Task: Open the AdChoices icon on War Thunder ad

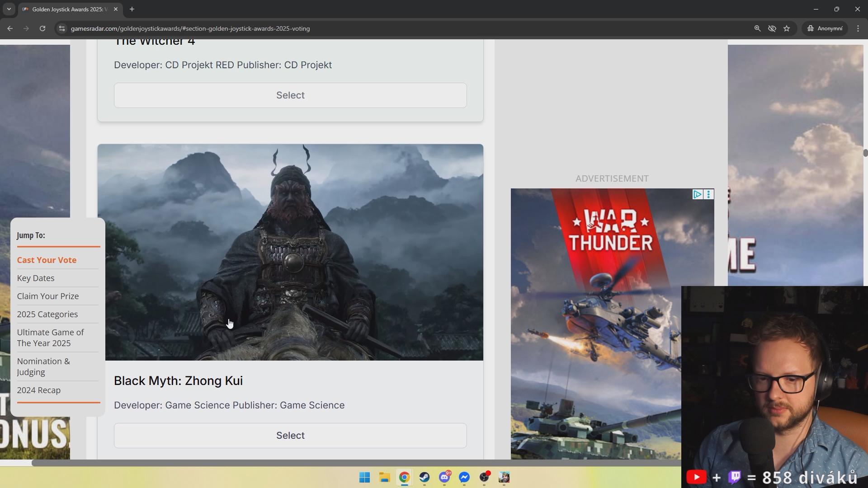Action: pos(697,194)
